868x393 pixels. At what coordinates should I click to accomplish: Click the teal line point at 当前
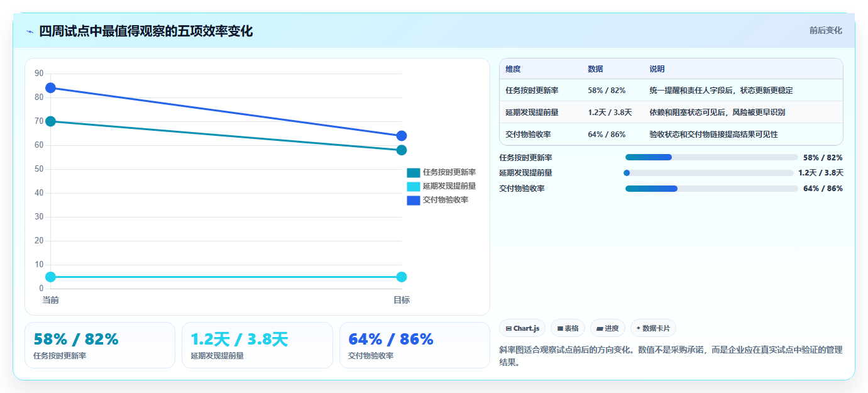(50, 121)
